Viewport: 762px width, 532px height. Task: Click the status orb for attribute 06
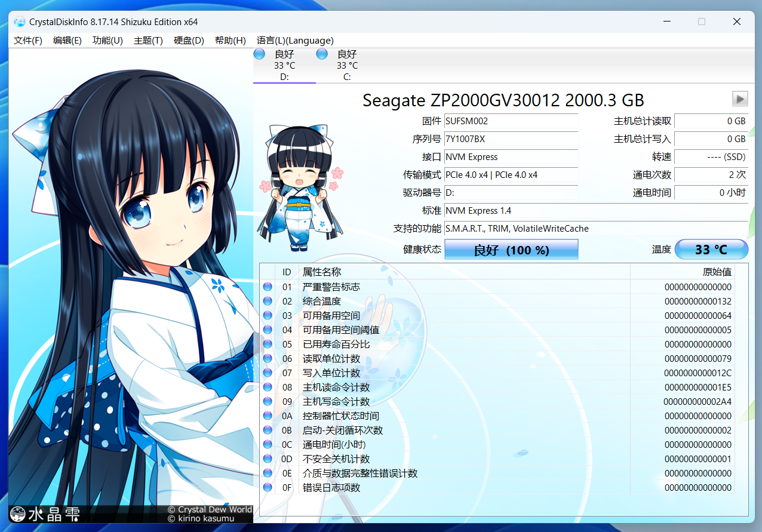pos(268,358)
